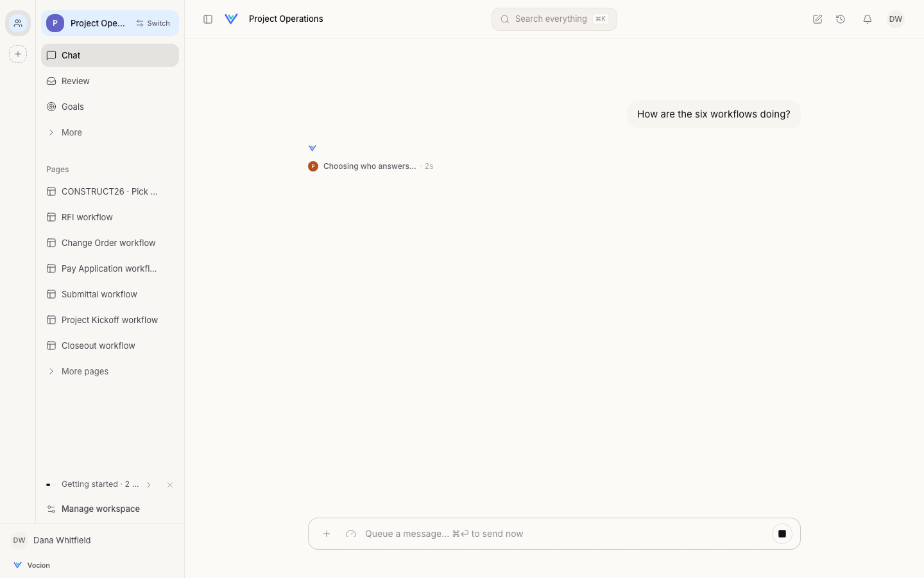Expand the More navigation section
924x578 pixels.
(110, 132)
